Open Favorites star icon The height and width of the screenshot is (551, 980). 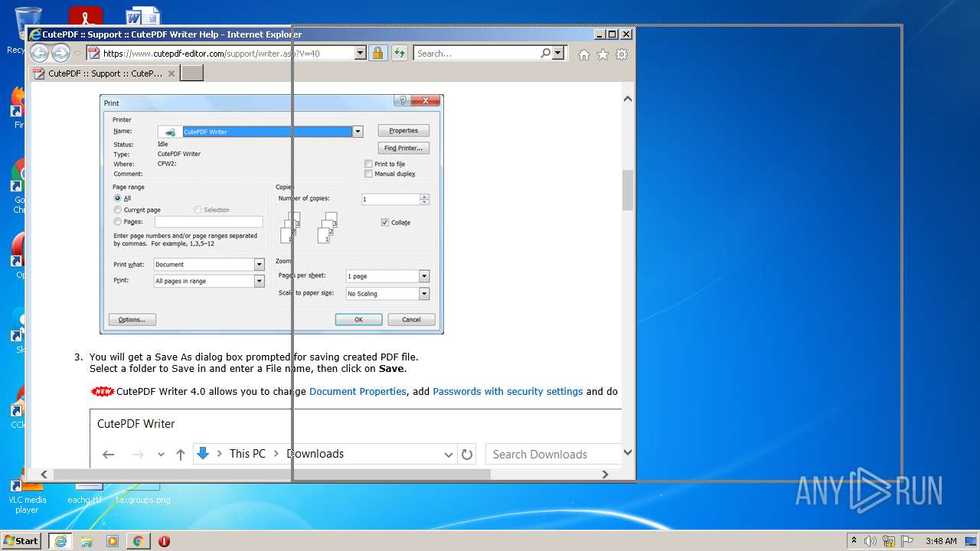pos(603,54)
